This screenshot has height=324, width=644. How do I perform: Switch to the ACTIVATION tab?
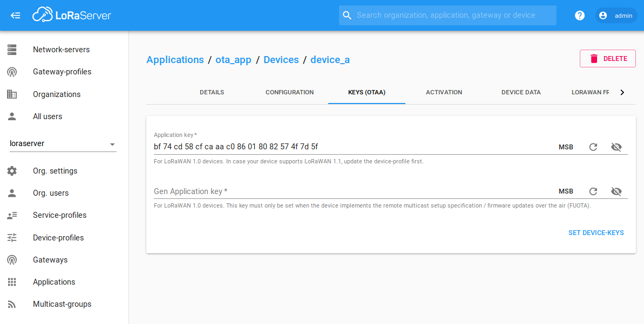coord(444,92)
